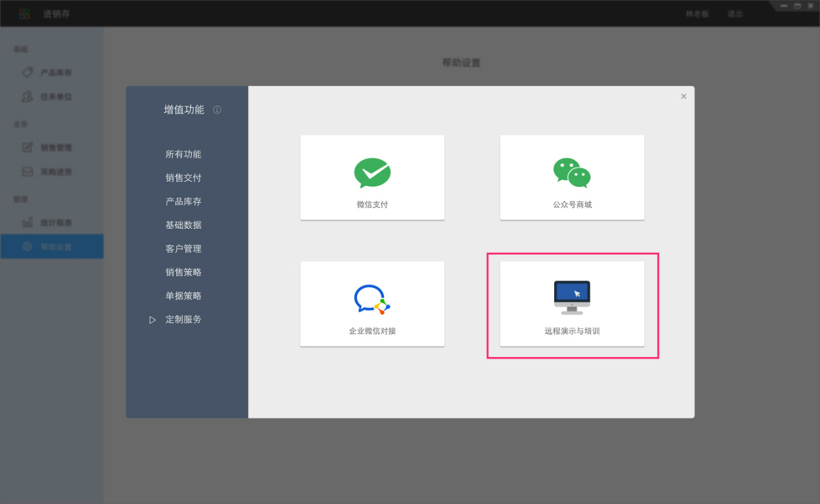Click the 林老板 user name
This screenshot has height=504, width=820.
(698, 14)
